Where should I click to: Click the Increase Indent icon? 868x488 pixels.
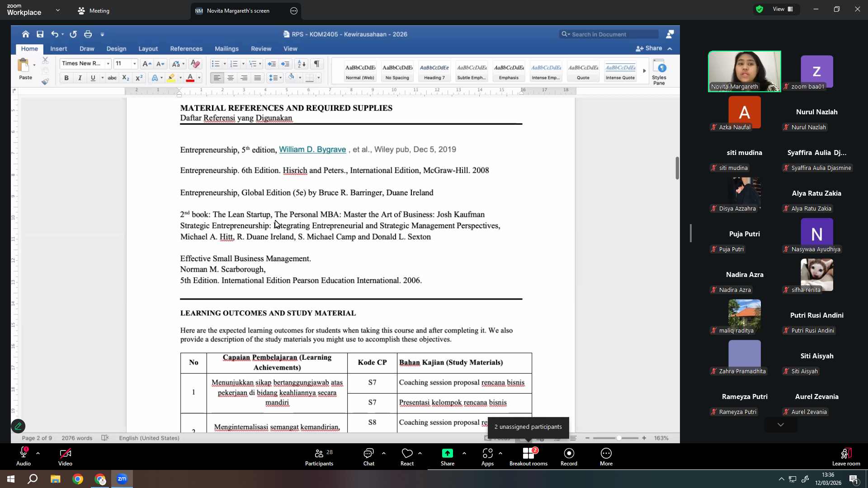click(285, 64)
